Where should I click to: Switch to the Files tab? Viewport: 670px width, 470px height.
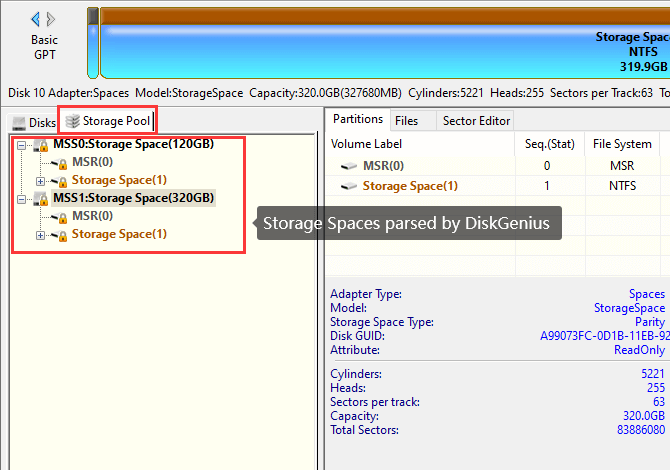(x=406, y=121)
